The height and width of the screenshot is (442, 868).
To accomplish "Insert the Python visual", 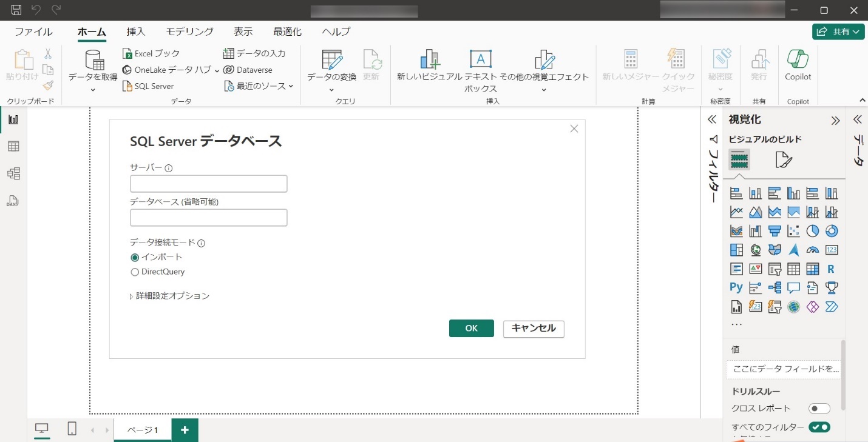I will pyautogui.click(x=736, y=287).
